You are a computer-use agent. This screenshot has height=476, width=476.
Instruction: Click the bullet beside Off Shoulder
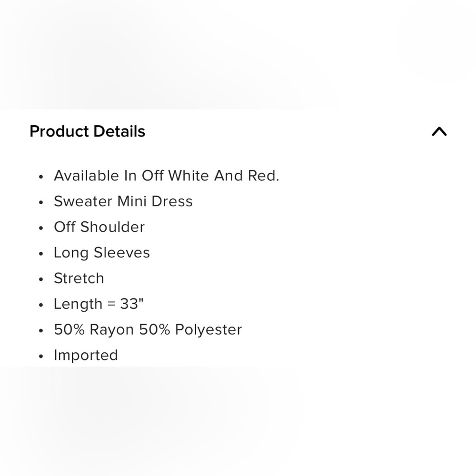pyautogui.click(x=41, y=228)
